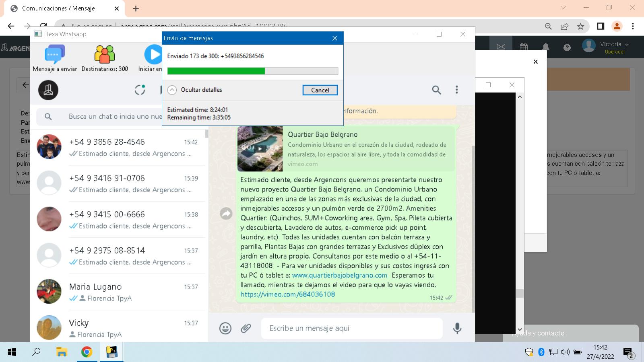The width and height of the screenshot is (644, 362).
Task: Open chat +54 9 3416 91-0706
Action: point(120,183)
